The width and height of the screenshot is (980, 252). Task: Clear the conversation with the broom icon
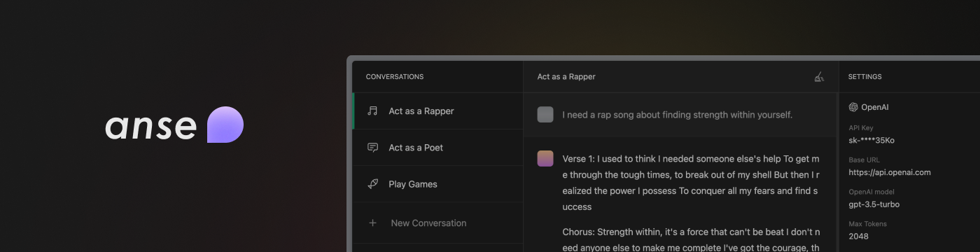[x=819, y=77]
